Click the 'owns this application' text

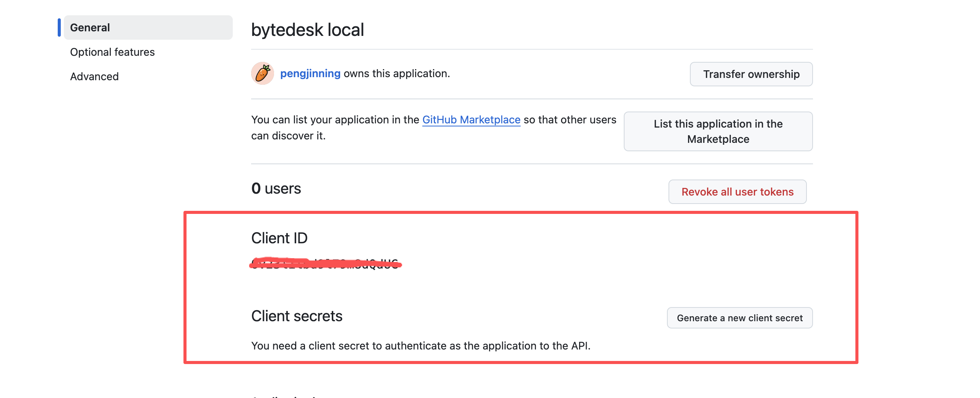[396, 73]
